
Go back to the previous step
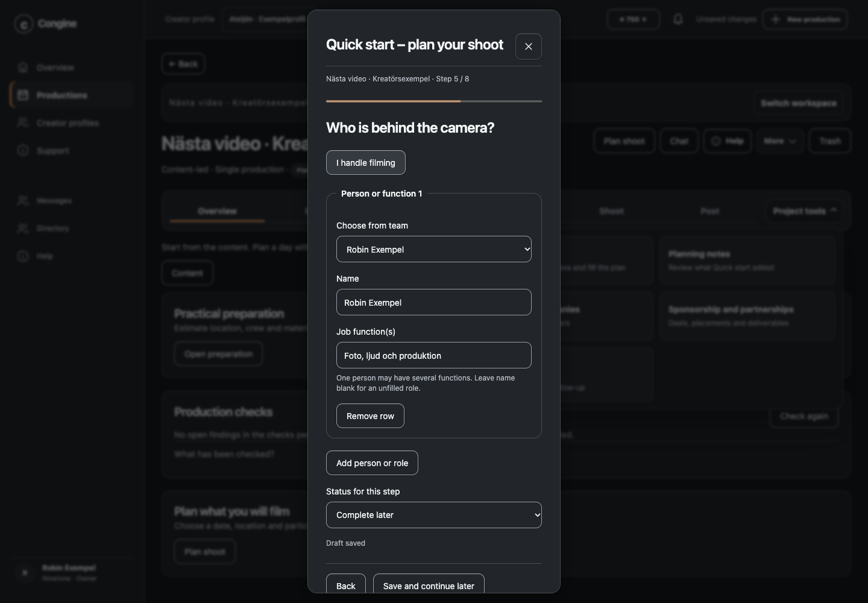346,585
